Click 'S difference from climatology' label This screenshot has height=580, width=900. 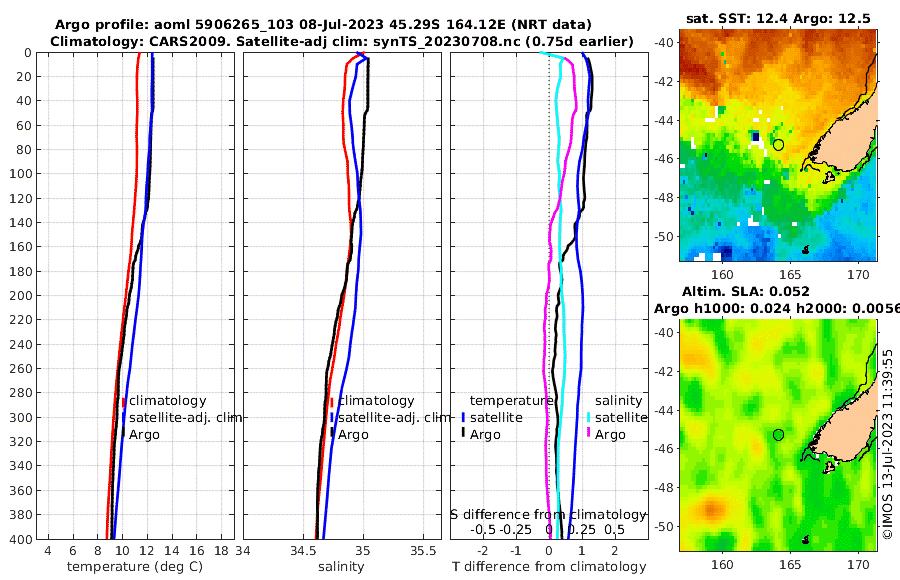[549, 515]
